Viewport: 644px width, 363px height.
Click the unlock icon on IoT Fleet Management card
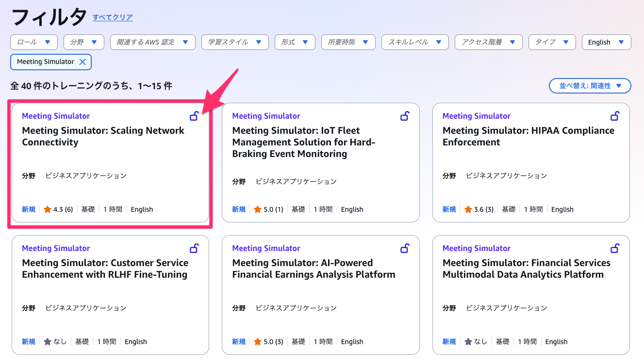pyautogui.click(x=404, y=116)
